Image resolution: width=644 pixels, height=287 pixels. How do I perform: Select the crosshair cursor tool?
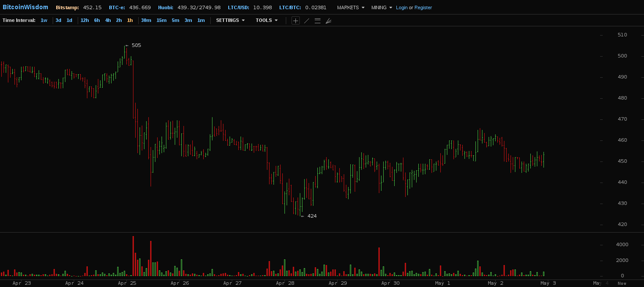295,21
